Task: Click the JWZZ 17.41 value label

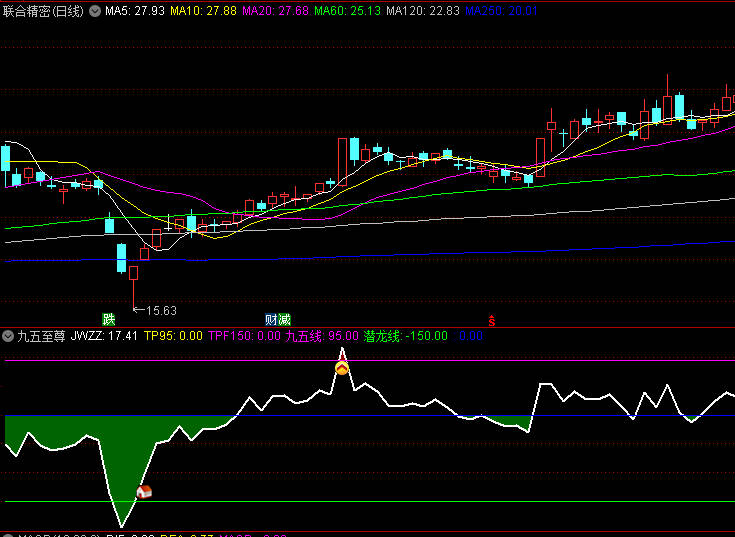Action: [105, 337]
